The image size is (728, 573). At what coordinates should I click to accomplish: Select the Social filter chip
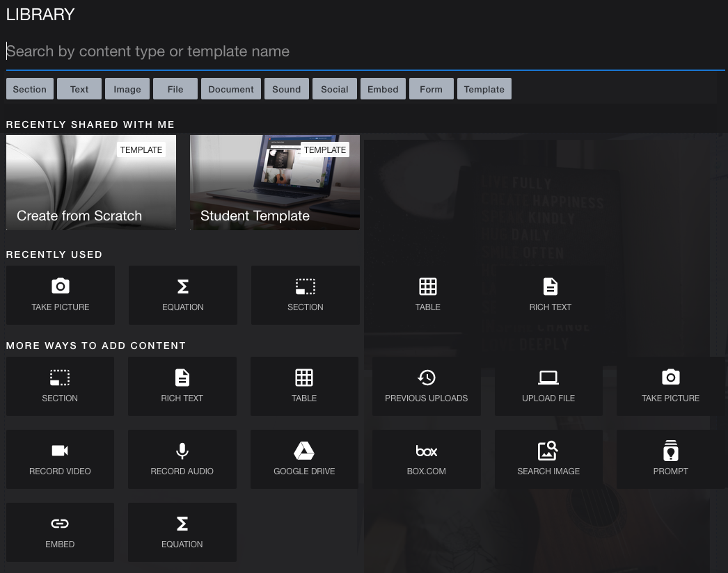[x=335, y=88]
